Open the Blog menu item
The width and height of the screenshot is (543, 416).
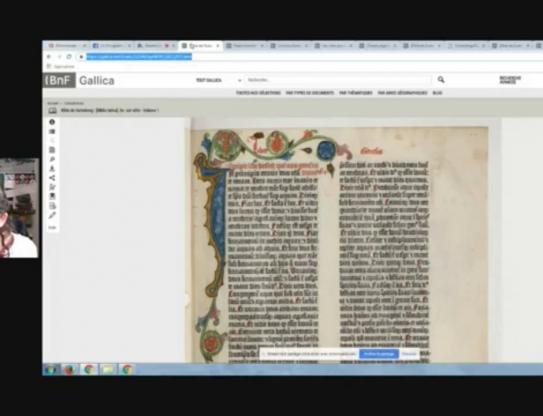pos(437,93)
